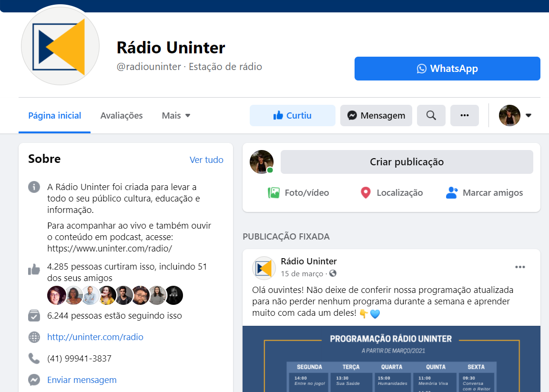Open pinned post three-dots options menu
549x392 pixels.
tap(520, 267)
